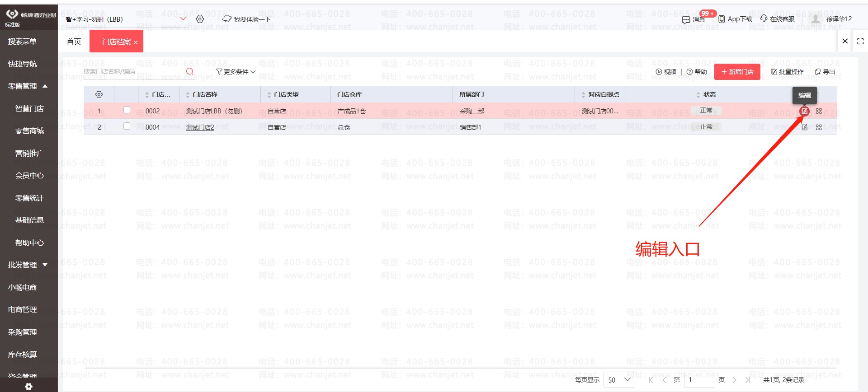Open 零售统计 menu item
The image size is (868, 392).
click(29, 198)
